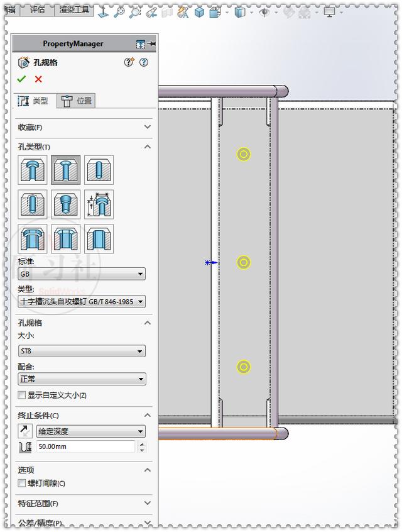
Task: Enable the 显示自定义大小 checkbox
Action: pos(22,395)
